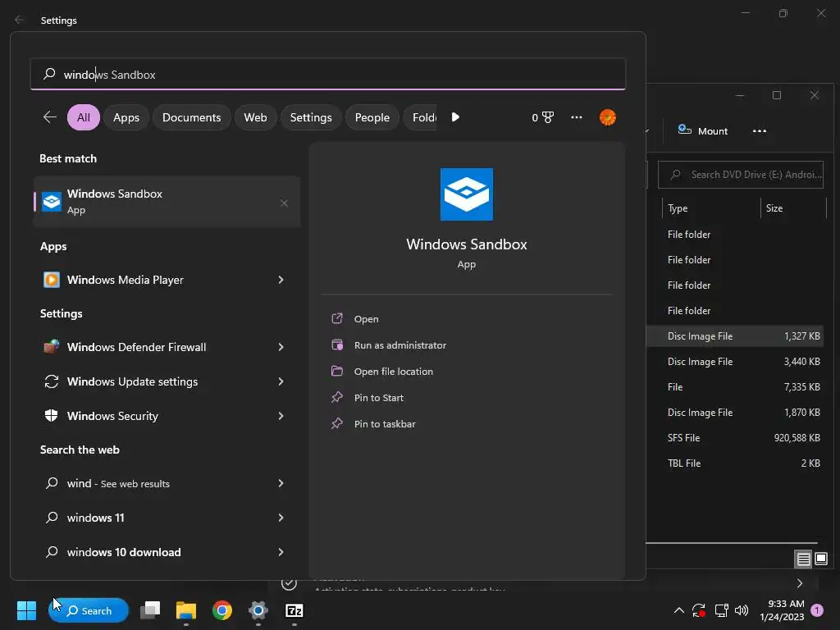Show hidden tray icons chevron
Image resolution: width=840 pixels, height=630 pixels.
678,610
